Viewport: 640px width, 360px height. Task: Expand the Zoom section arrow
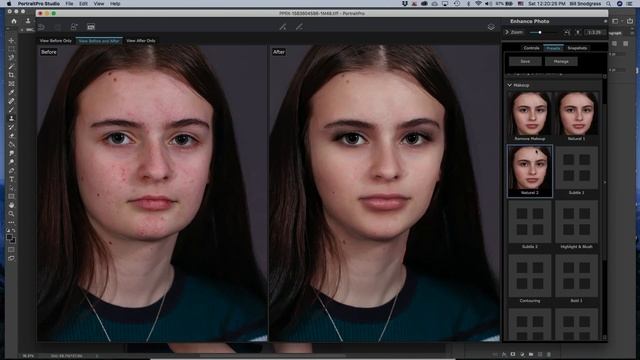507,32
